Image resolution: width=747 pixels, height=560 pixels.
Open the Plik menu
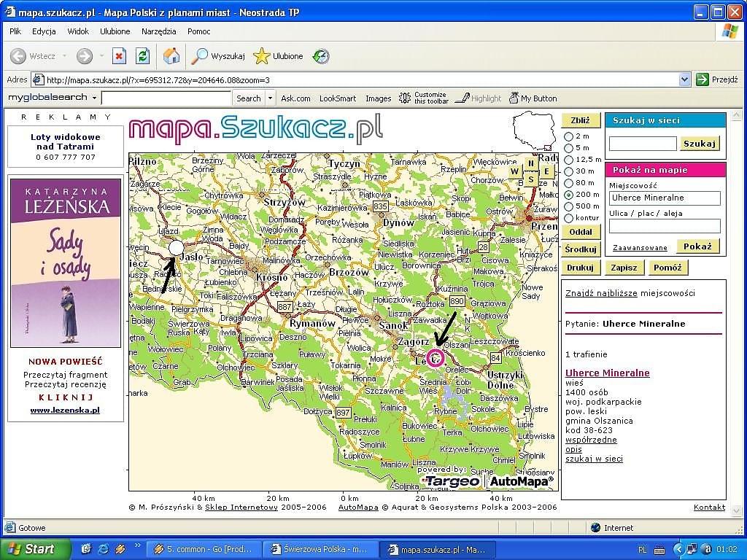[x=15, y=31]
